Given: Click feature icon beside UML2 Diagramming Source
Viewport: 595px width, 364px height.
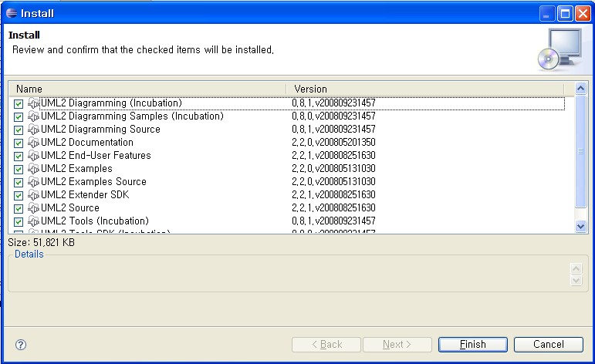Looking at the screenshot, I should [x=33, y=130].
